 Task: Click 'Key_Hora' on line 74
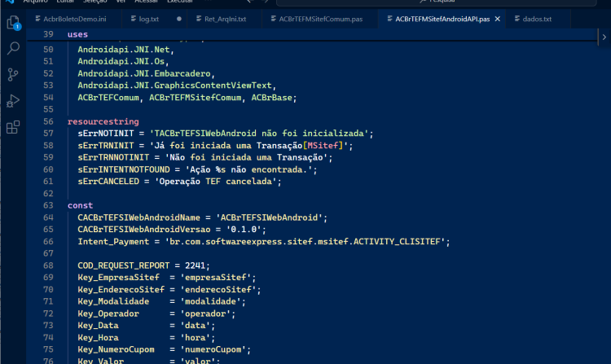(x=99, y=337)
